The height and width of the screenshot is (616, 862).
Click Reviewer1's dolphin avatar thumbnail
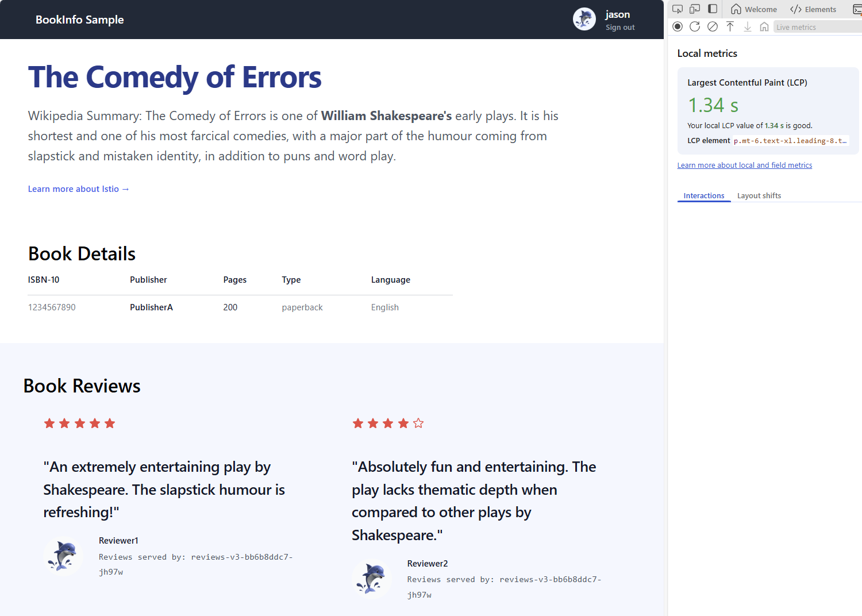[x=63, y=556]
